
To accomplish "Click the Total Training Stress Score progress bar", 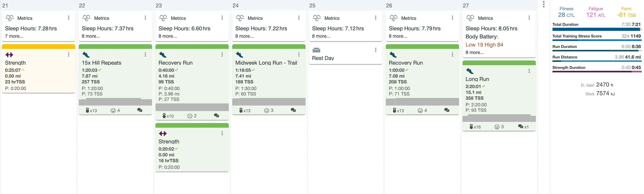I will click(x=597, y=40).
